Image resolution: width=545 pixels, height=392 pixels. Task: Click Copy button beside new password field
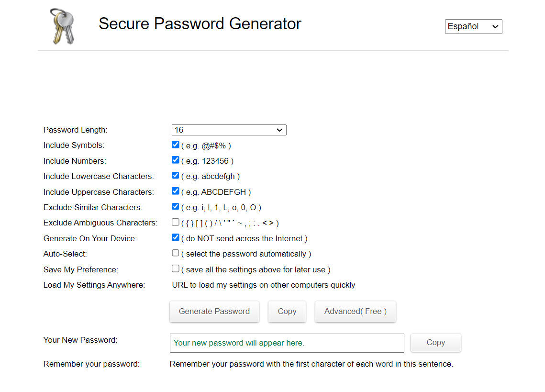[x=436, y=343]
